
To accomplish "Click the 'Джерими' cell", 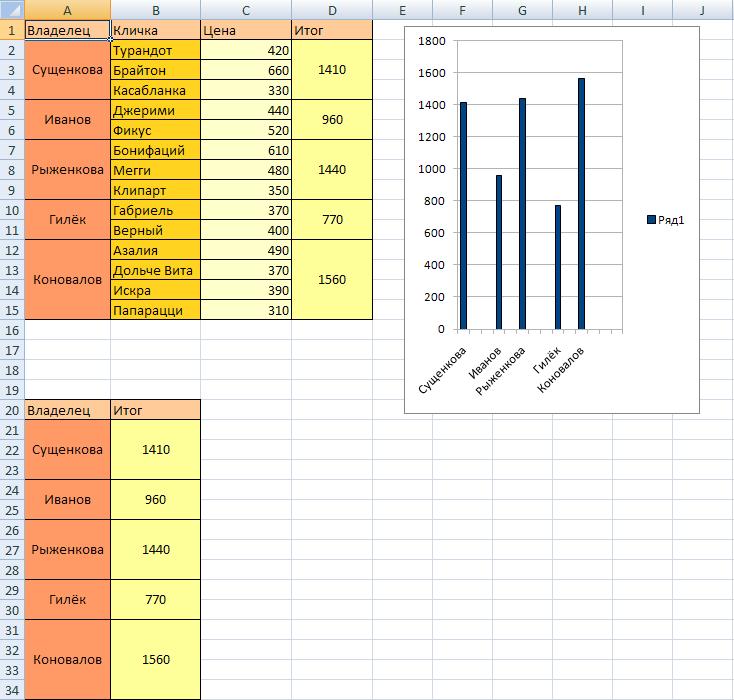I will (156, 110).
